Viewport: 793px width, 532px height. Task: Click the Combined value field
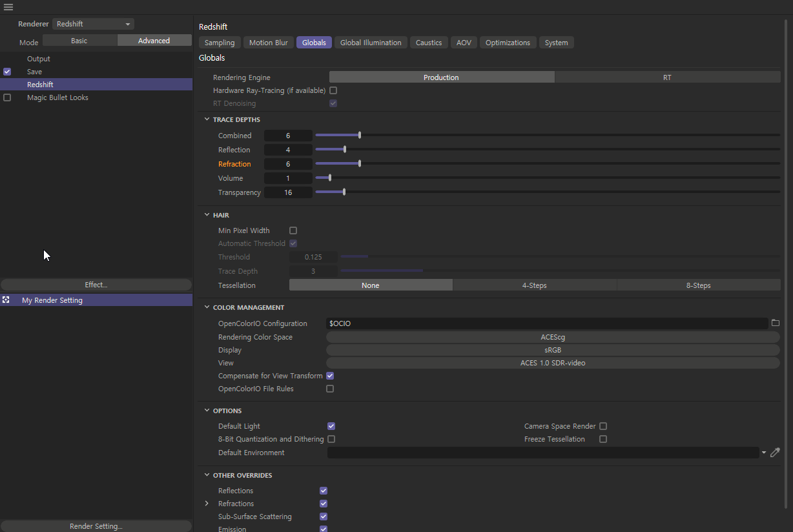pyautogui.click(x=288, y=136)
